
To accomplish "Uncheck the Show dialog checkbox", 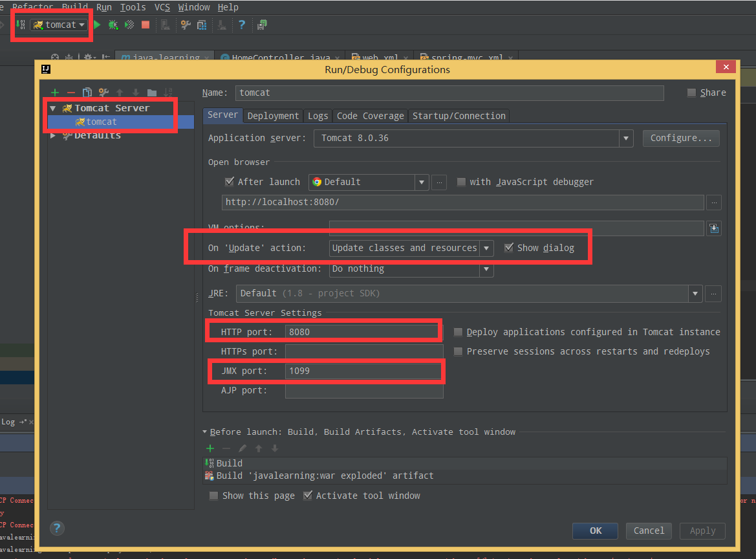I will [509, 247].
